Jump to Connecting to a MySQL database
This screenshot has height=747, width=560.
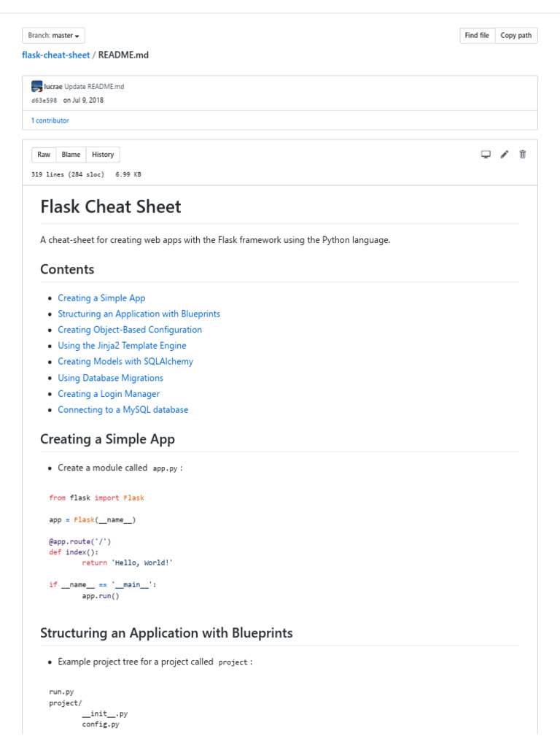pos(122,409)
